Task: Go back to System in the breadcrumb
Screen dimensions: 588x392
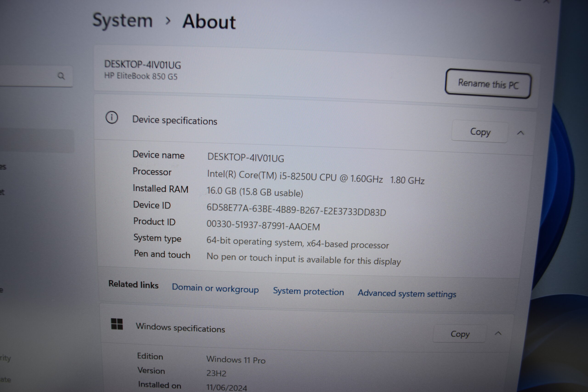Action: [x=122, y=20]
